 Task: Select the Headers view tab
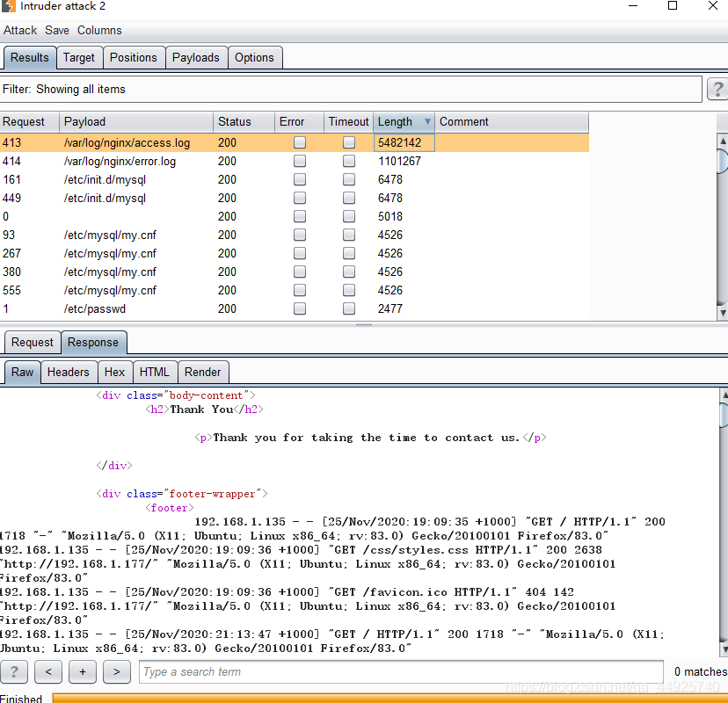point(69,372)
